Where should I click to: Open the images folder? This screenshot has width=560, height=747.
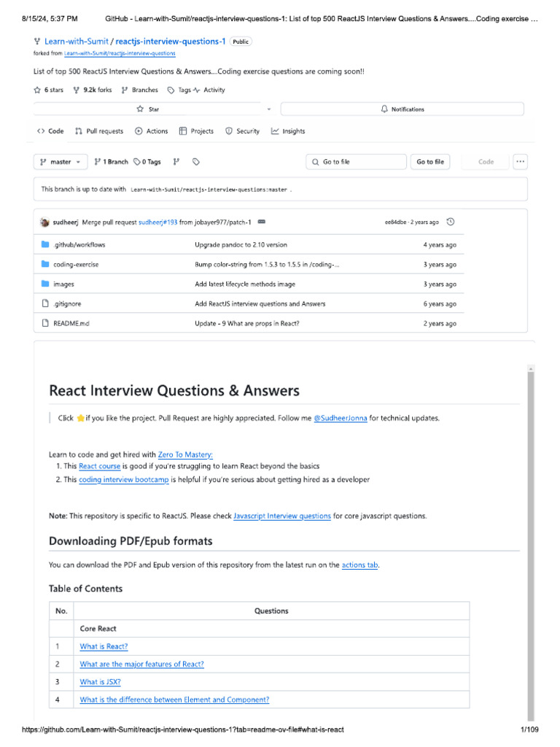63,284
